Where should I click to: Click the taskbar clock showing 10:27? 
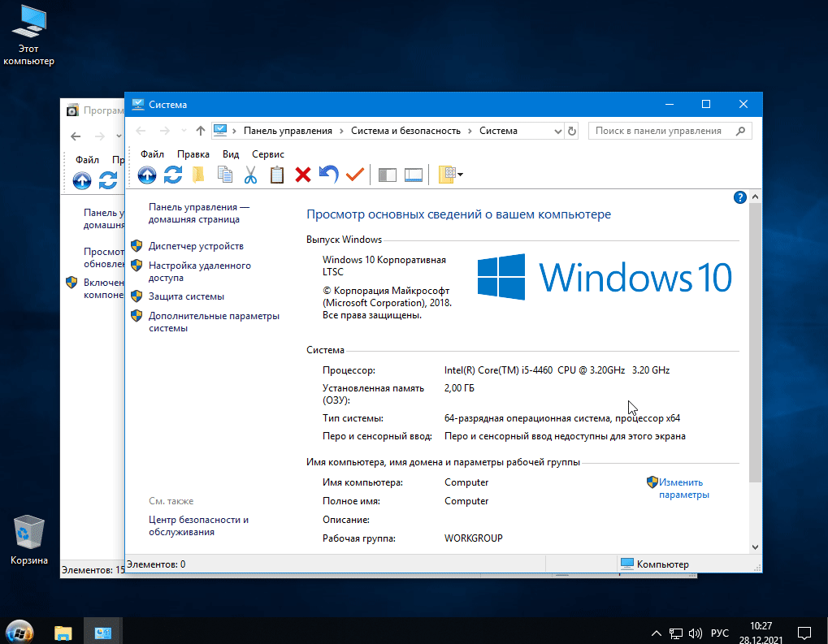[761, 633]
